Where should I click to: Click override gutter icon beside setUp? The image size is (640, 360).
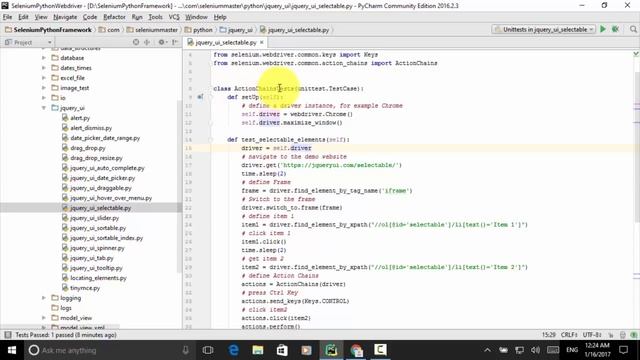coord(200,97)
